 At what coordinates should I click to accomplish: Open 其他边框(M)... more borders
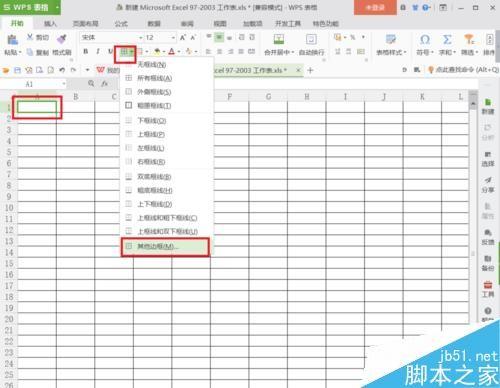tap(166, 247)
